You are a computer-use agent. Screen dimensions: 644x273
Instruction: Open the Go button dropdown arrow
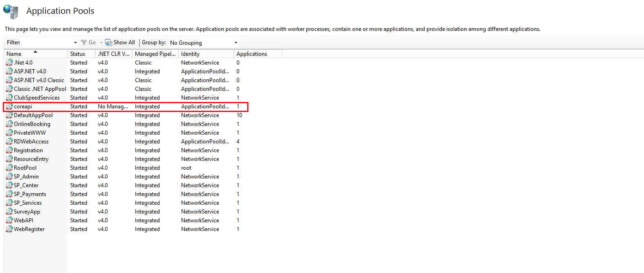[101, 42]
